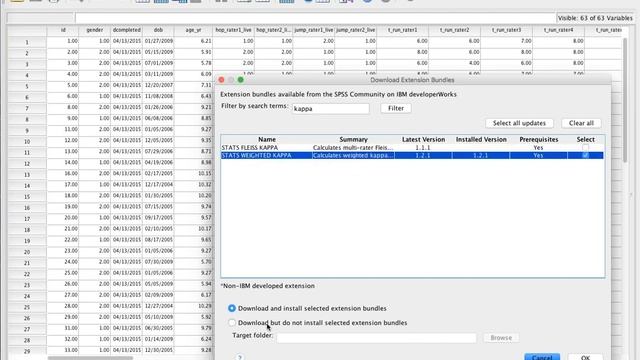Cancel the Download Extension Bundles dialog

click(542, 357)
